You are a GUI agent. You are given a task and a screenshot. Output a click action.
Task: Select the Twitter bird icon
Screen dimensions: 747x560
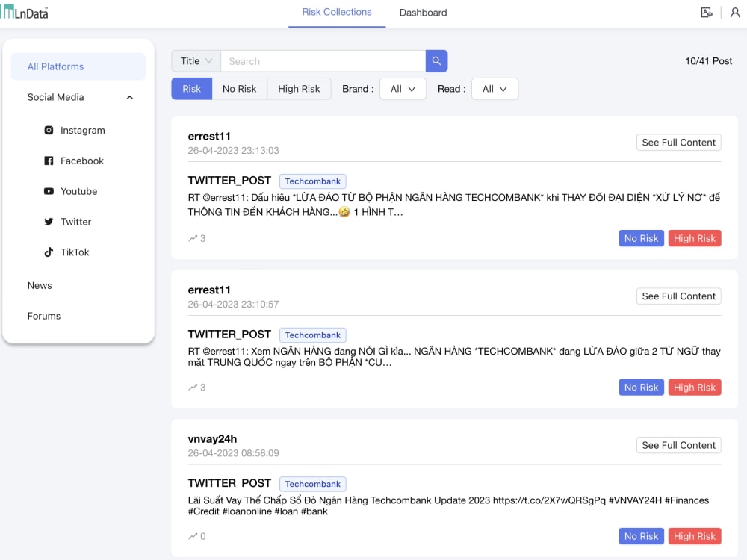tap(49, 222)
